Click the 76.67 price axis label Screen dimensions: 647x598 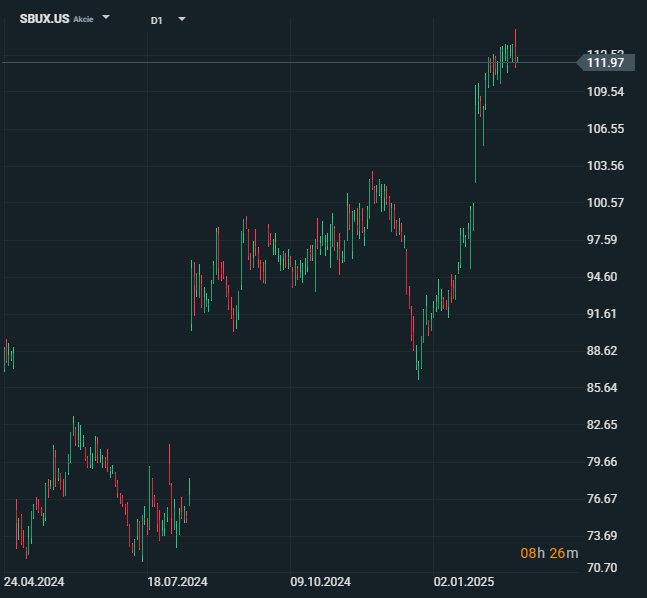point(605,499)
